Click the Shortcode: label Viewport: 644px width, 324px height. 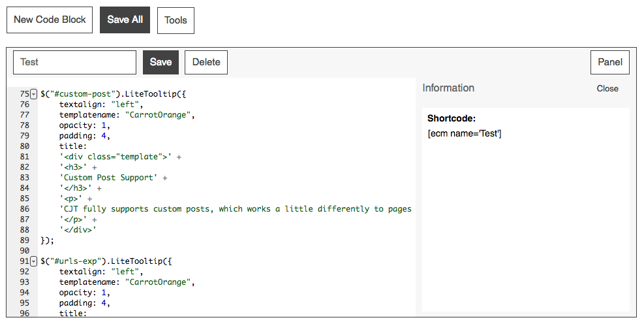coord(450,119)
